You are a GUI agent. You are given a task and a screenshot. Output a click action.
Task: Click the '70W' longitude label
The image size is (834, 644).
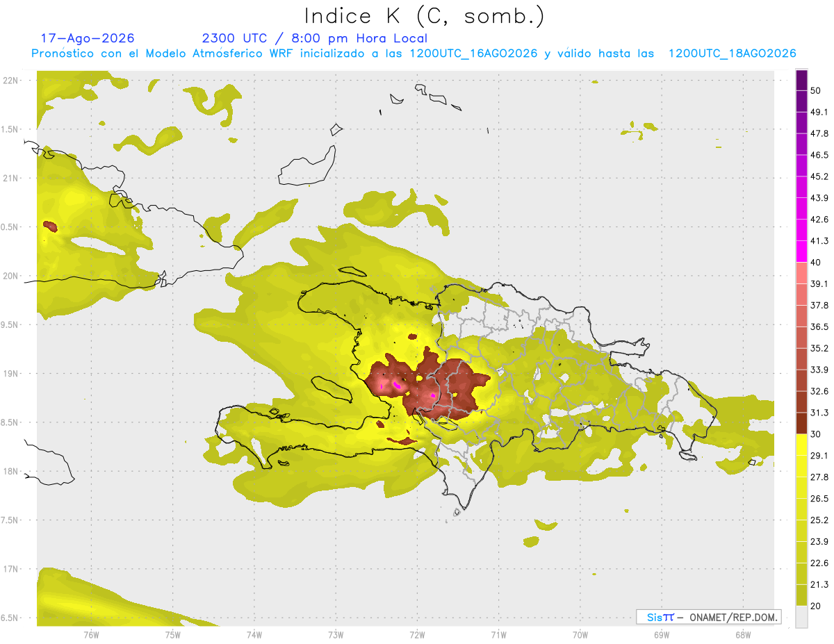point(580,635)
